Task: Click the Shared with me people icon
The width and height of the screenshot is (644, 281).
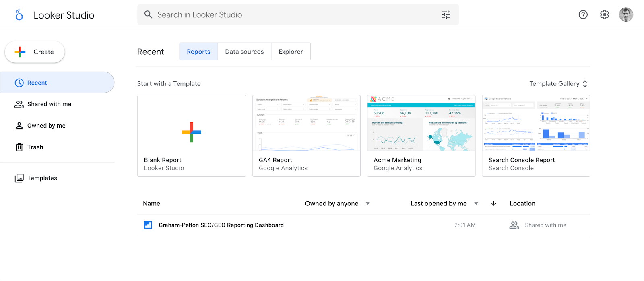Action: pyautogui.click(x=19, y=104)
